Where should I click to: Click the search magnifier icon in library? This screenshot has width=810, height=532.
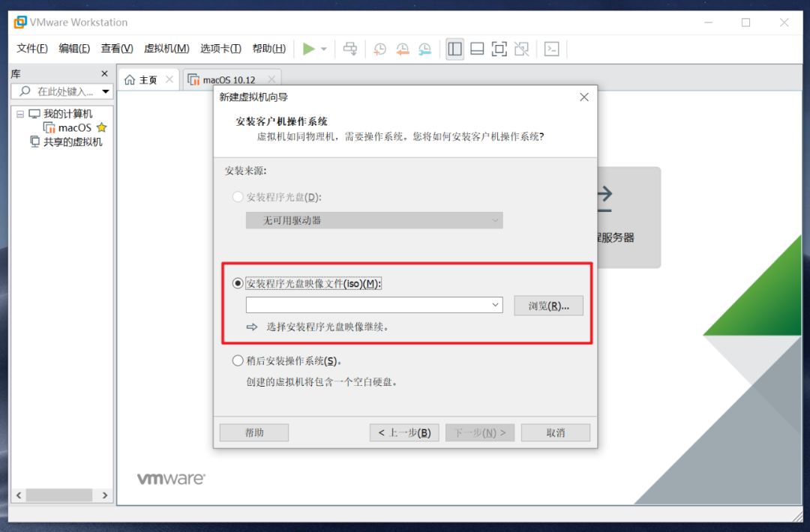(25, 91)
